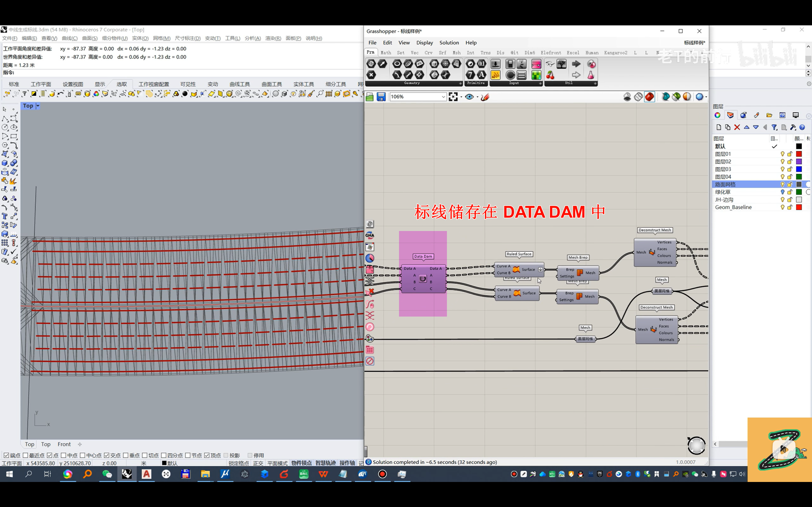The height and width of the screenshot is (507, 812).
Task: Toggle the 端点 osnap checkbox
Action: pos(6,455)
